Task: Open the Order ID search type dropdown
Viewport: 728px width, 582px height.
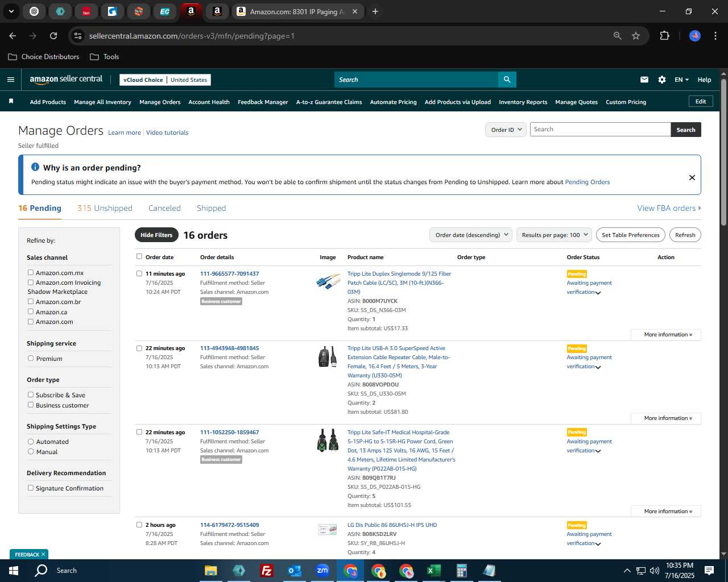Action: (x=506, y=130)
